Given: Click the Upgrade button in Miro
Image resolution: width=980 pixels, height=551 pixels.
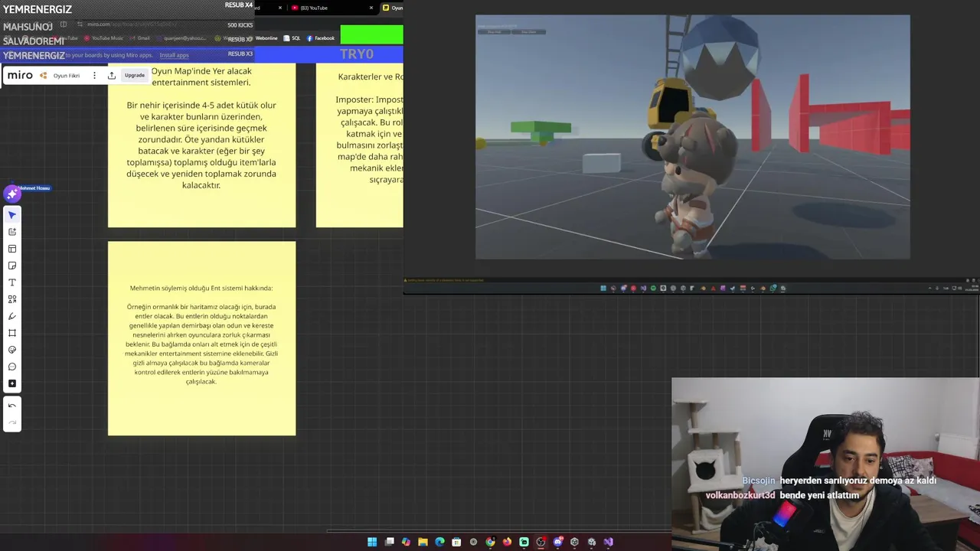Looking at the screenshot, I should point(135,75).
